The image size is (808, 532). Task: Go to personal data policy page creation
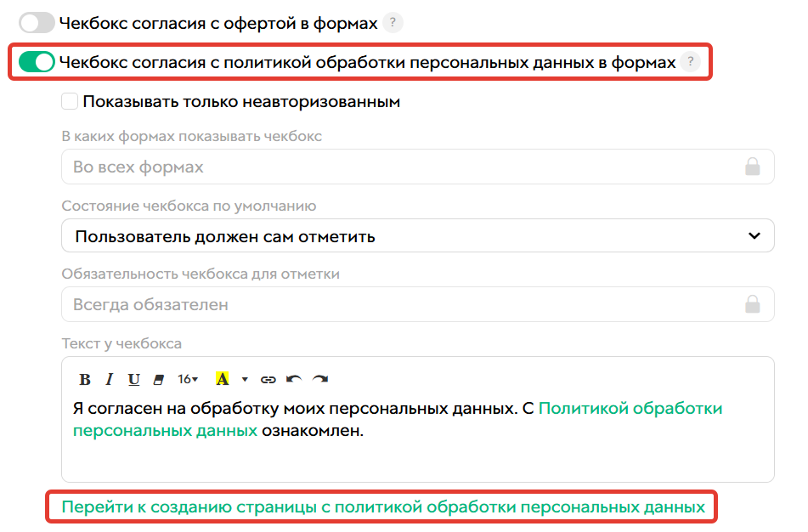pos(383,507)
